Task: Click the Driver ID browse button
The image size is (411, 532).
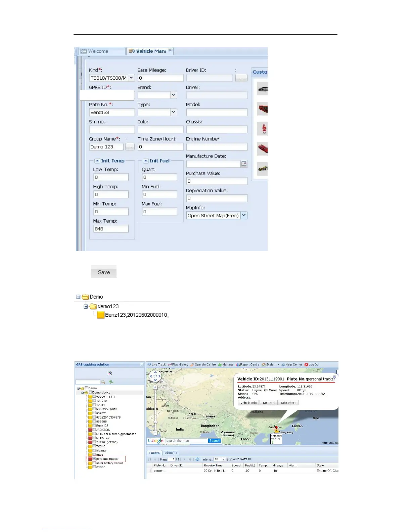Action: coord(241,78)
